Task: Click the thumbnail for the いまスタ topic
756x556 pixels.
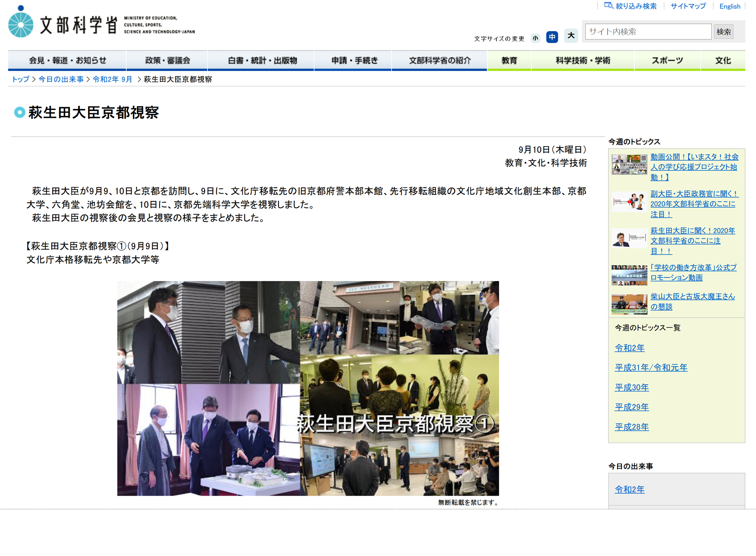Action: coord(629,164)
